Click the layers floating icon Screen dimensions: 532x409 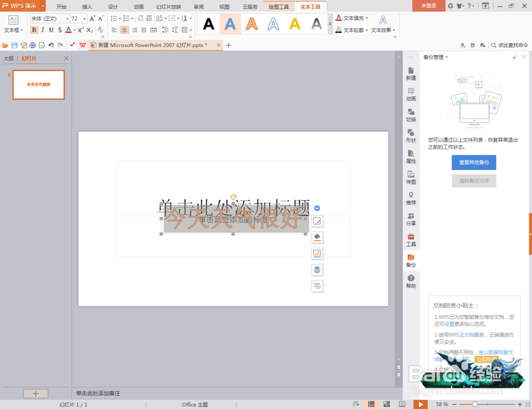317,270
